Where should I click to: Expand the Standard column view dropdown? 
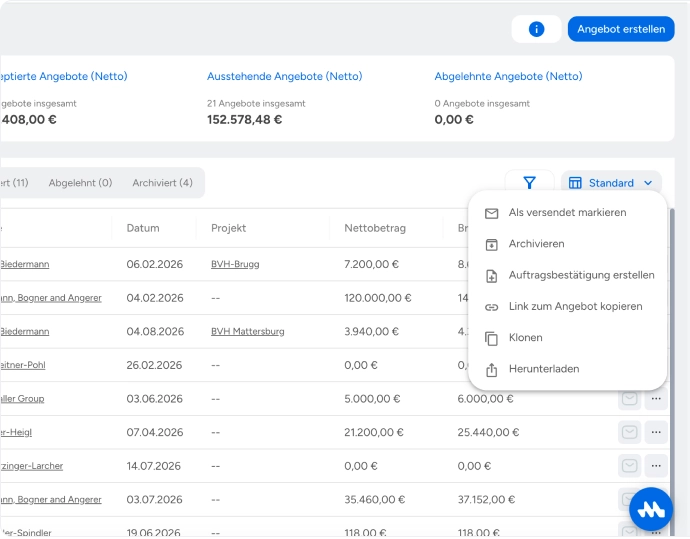coord(611,183)
